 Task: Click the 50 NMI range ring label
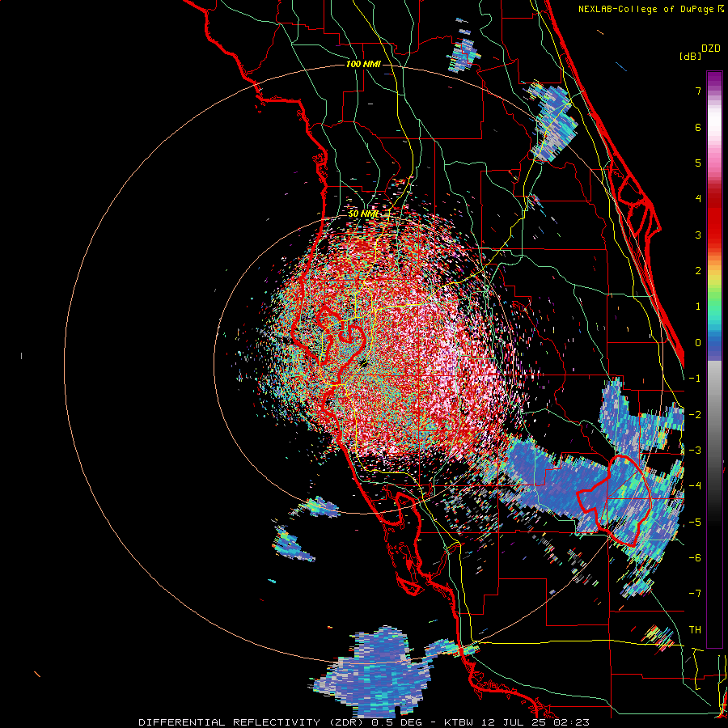pos(363,214)
